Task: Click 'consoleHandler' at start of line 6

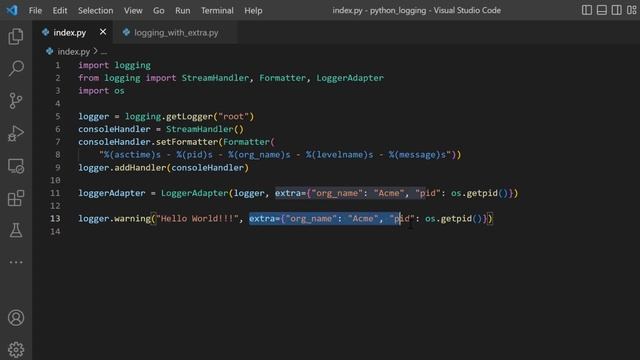Action: click(x=114, y=129)
